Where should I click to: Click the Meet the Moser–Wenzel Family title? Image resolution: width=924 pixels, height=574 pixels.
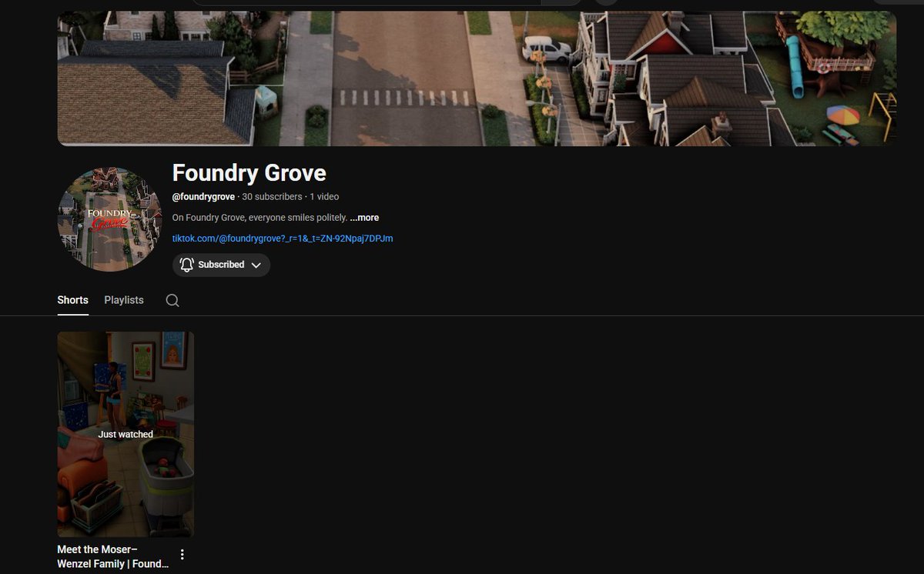pyautogui.click(x=113, y=557)
